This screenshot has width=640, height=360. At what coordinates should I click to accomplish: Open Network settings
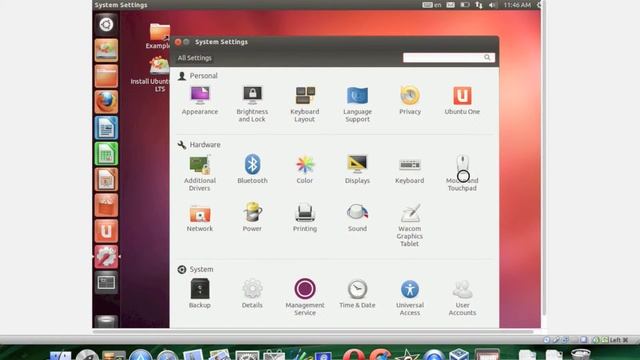pyautogui.click(x=200, y=218)
